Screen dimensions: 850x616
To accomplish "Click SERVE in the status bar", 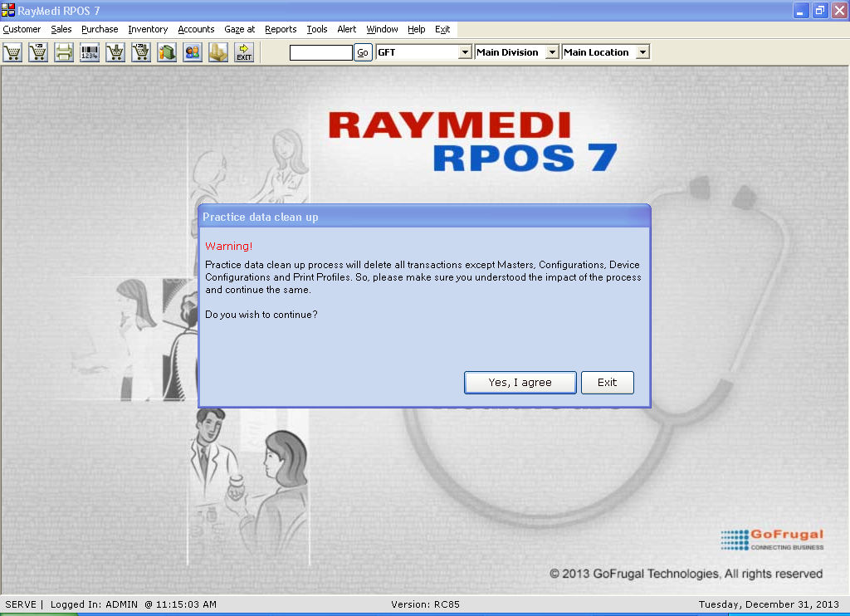I will tap(21, 604).
